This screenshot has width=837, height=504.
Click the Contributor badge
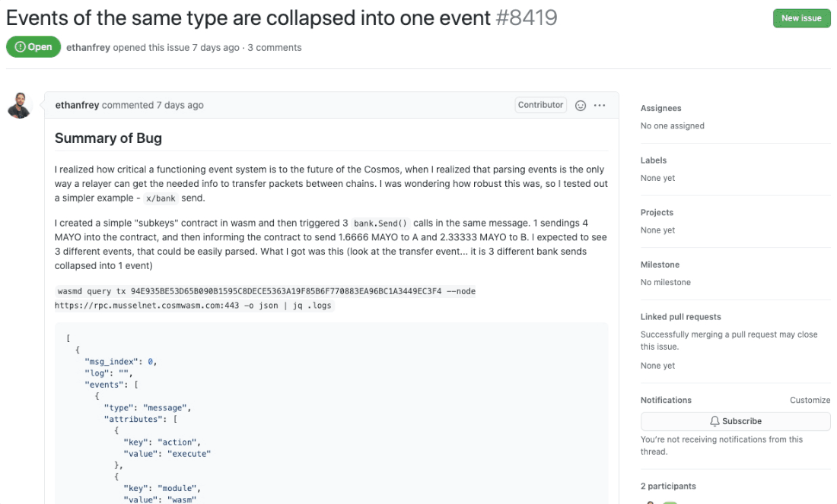540,105
